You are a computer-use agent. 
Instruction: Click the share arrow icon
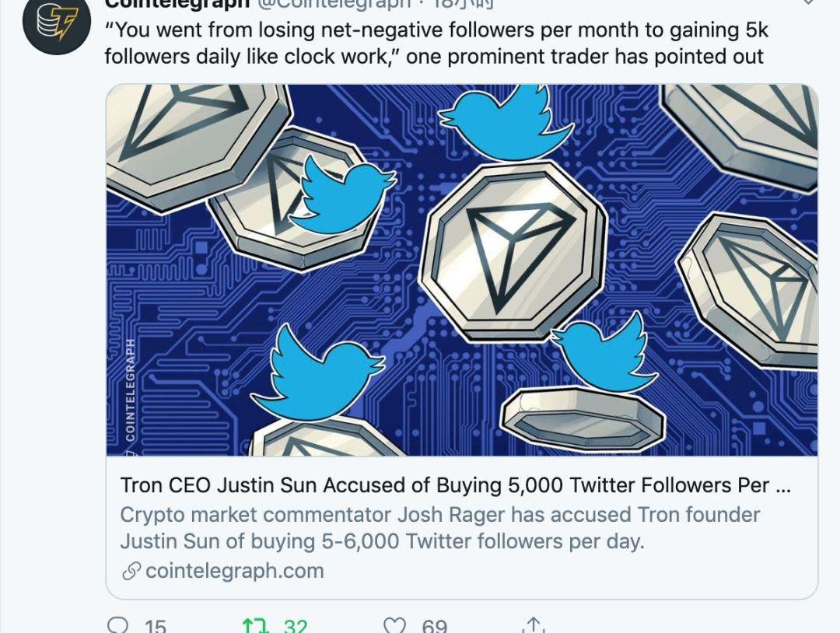(533, 625)
